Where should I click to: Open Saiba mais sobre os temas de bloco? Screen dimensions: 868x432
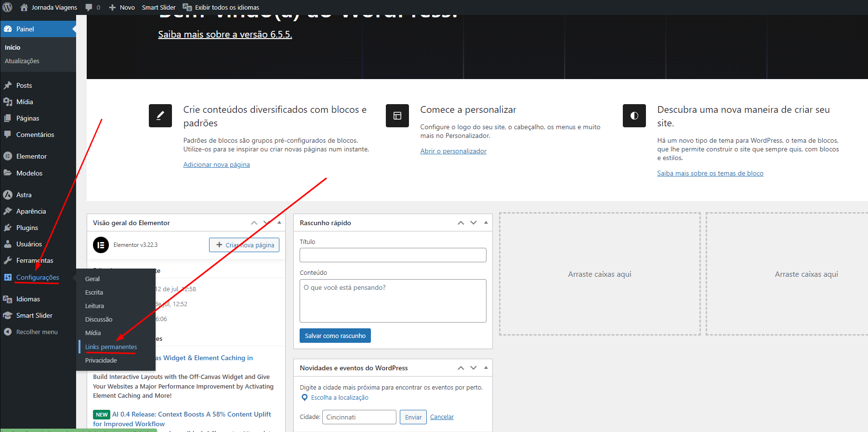point(710,173)
